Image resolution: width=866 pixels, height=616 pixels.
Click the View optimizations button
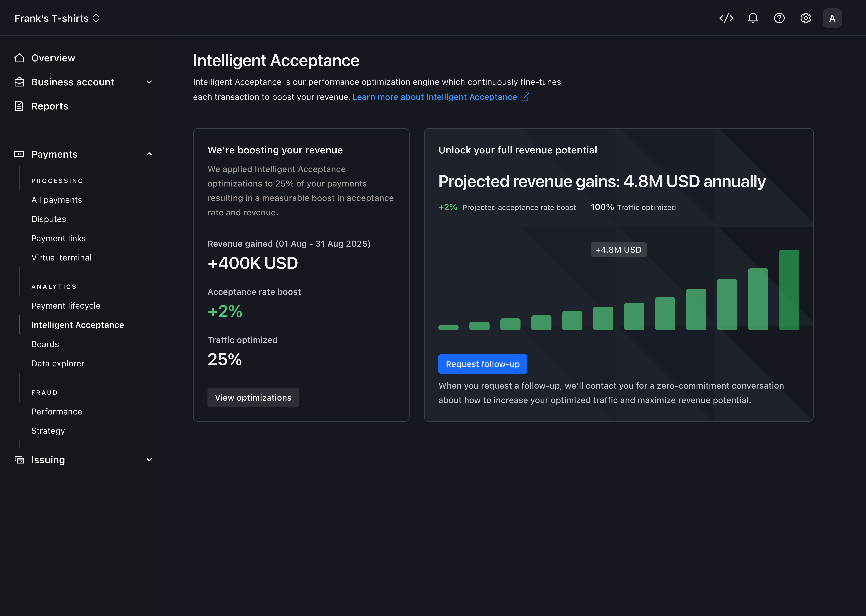pos(253,397)
